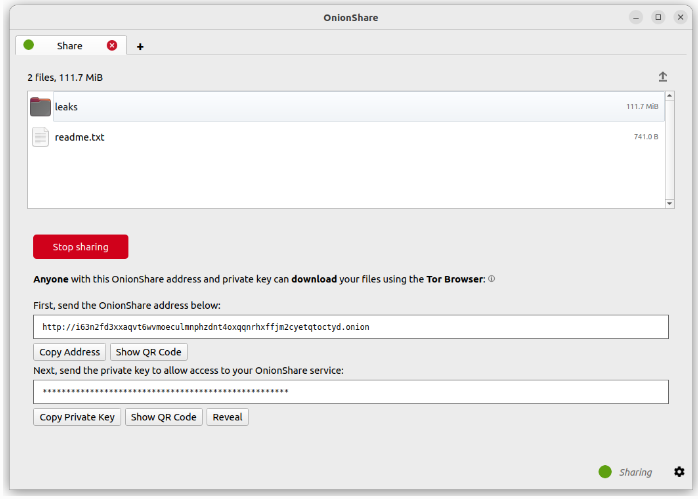Click the Copy Private Key button

click(77, 417)
